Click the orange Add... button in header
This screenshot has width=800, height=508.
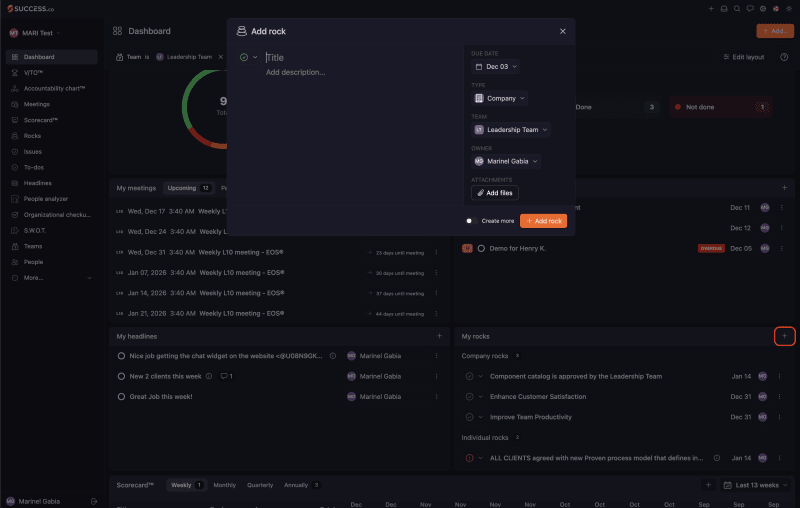pyautogui.click(x=775, y=31)
